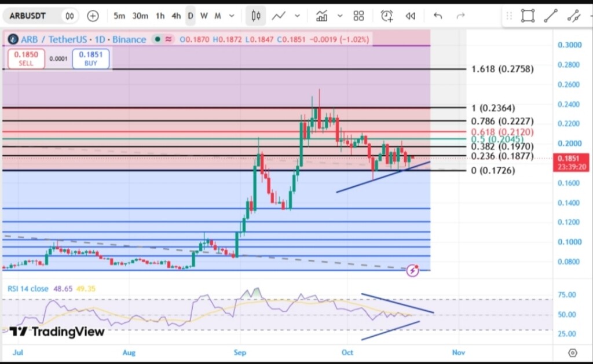Viewport: 593px width, 364px height.
Task: Switch to the 30m timeframe
Action: pos(140,16)
